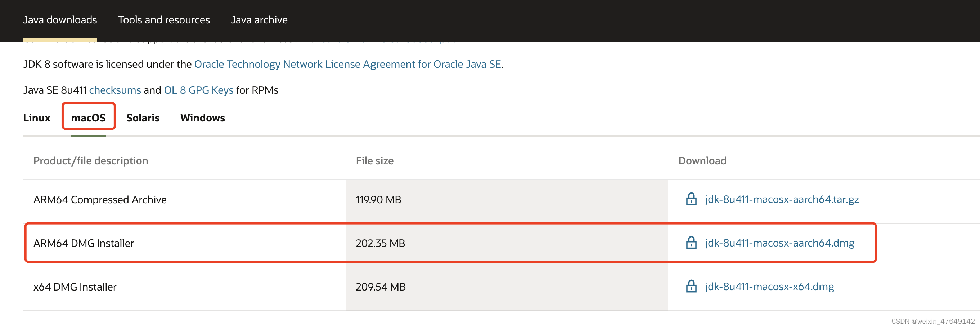Click lock icon beside jdk-8u411-macosx-aarch64.tar.gz

point(691,199)
